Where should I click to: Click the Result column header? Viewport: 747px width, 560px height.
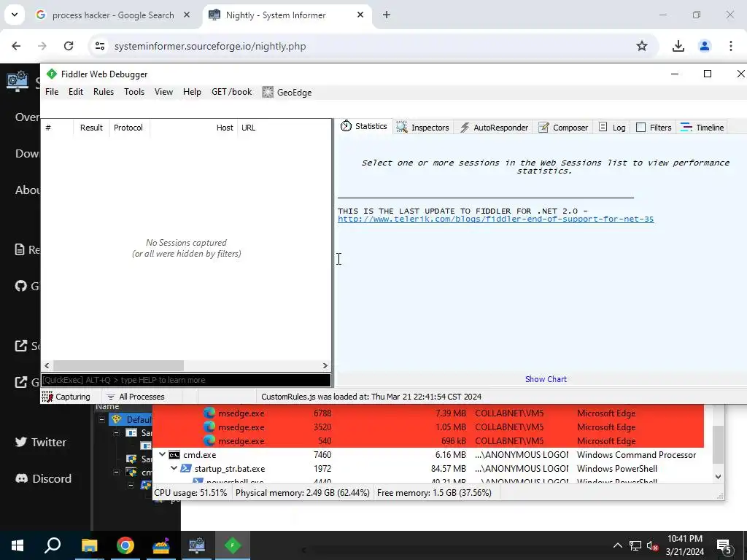point(91,128)
